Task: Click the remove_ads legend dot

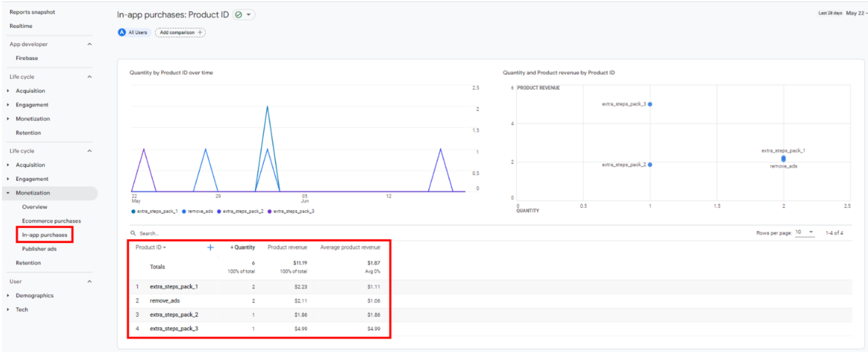Action: point(184,211)
